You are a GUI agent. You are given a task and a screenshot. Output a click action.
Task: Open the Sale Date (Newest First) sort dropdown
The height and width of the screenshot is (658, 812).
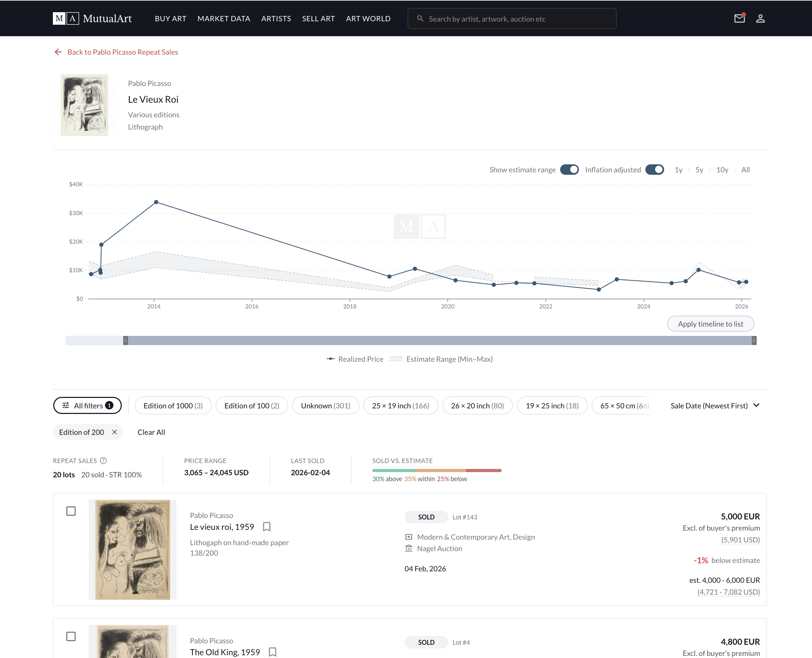[715, 406]
